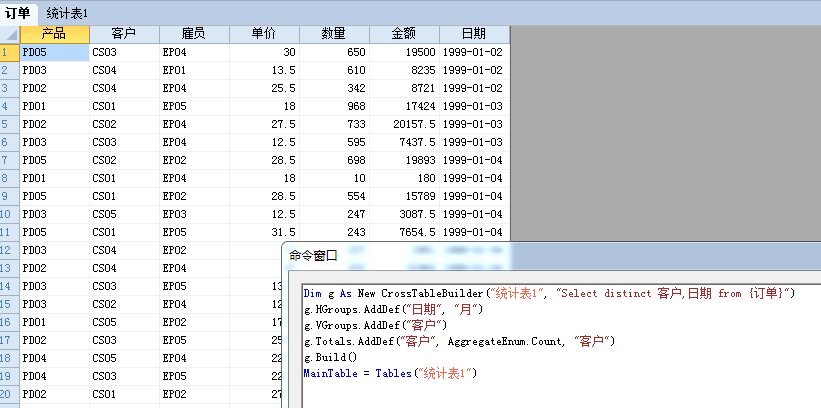The image size is (821, 408).
Task: Click amount cell 15789
Action: pyautogui.click(x=404, y=196)
